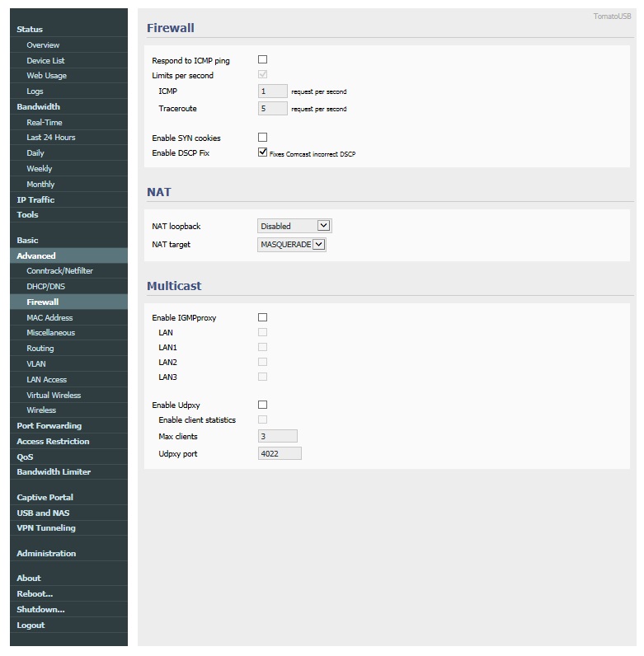Open VPN Tunneling section
This screenshot has height=656, width=644.
coord(69,528)
